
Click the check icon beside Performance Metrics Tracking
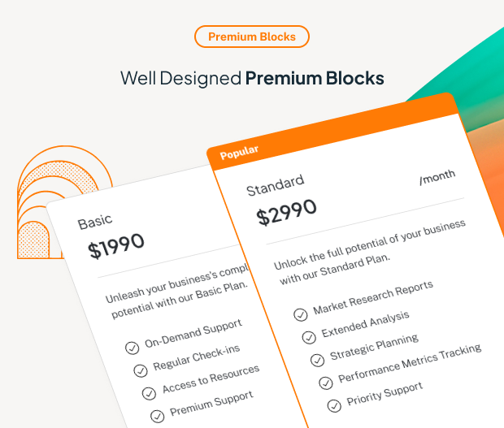[325, 382]
